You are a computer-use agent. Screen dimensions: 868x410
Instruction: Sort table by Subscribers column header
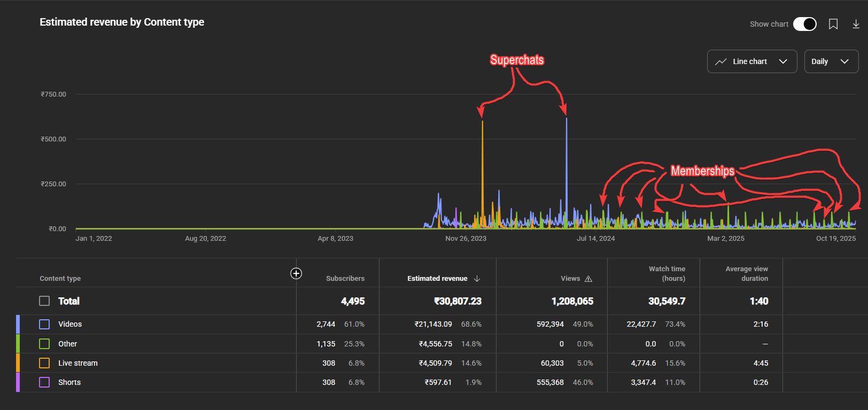point(345,279)
